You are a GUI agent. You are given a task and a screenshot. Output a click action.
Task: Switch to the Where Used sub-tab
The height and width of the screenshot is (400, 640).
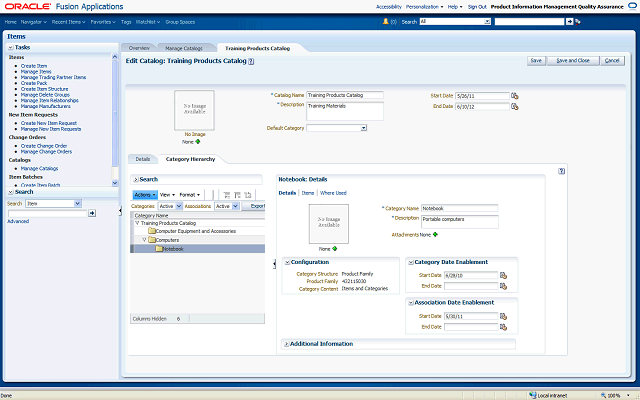tap(333, 192)
